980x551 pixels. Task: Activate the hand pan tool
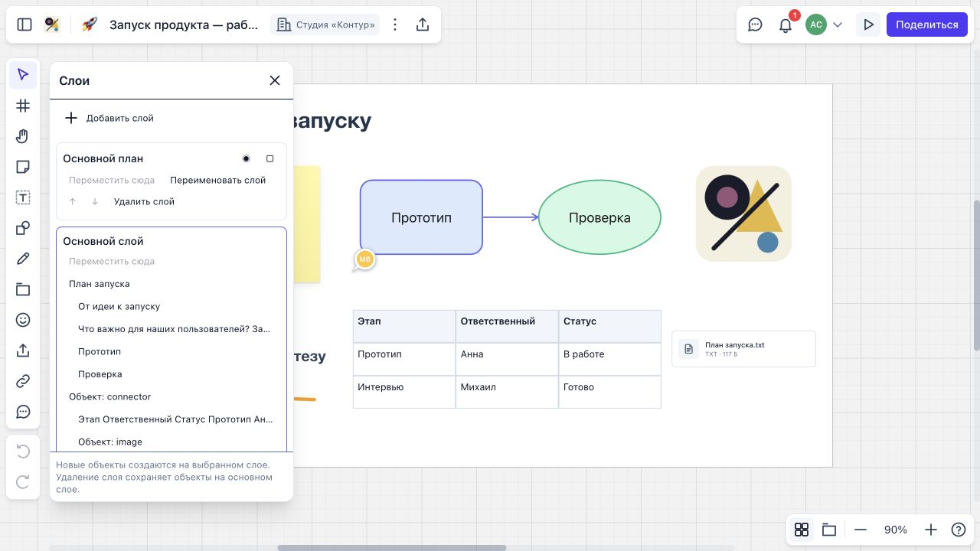pos(23,136)
